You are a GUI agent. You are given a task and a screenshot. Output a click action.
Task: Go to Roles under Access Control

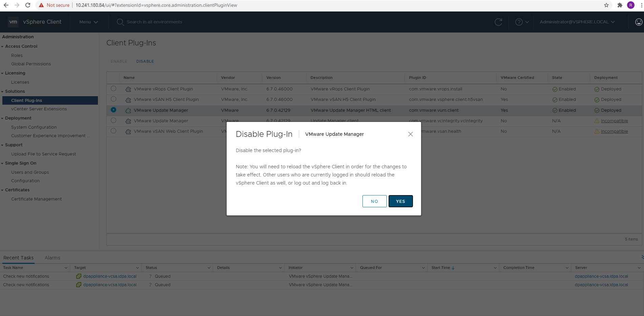(x=17, y=56)
